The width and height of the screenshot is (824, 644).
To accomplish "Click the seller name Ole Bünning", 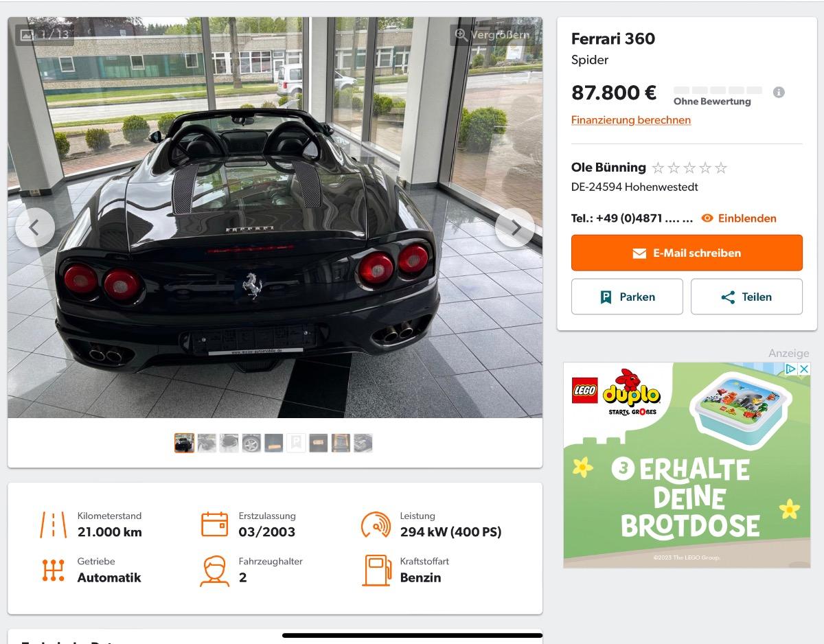I will [608, 168].
